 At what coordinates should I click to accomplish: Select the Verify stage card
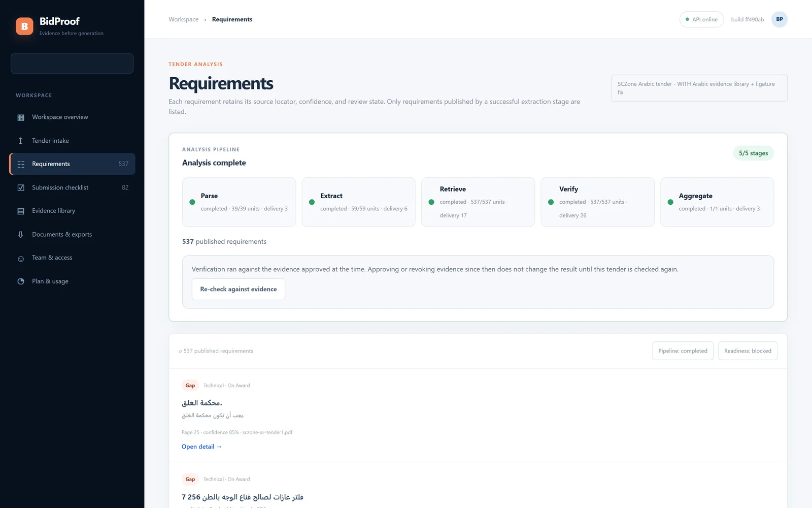click(597, 202)
